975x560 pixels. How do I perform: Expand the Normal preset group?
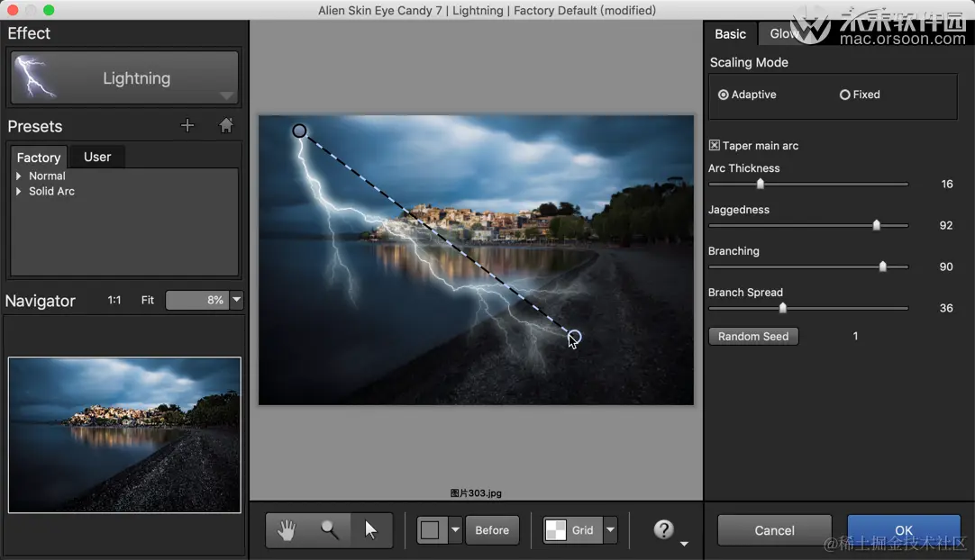[x=19, y=176]
